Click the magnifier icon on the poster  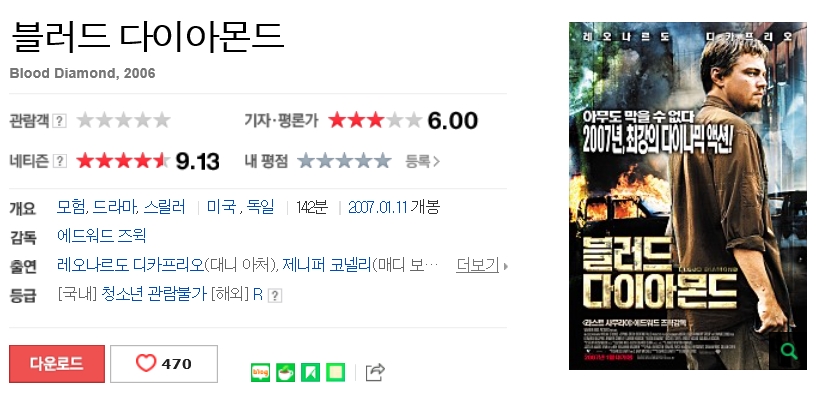[x=789, y=351]
